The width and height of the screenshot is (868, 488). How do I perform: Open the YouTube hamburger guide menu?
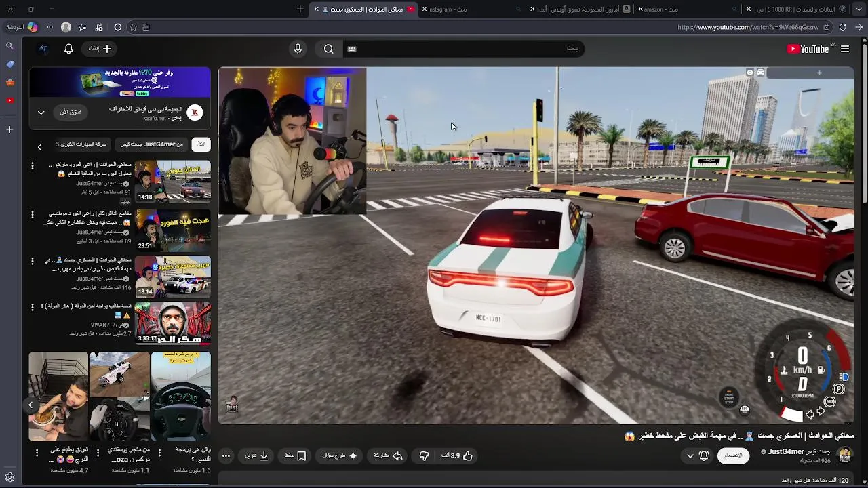pos(845,49)
